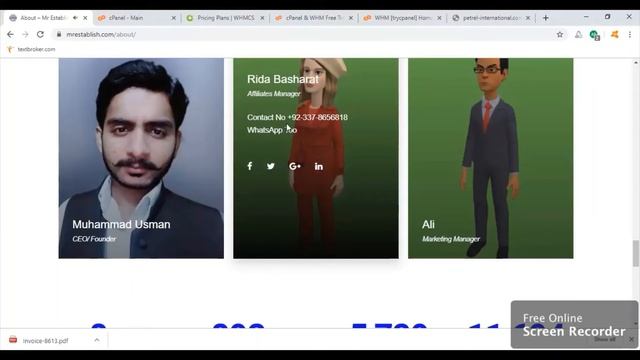Close the WHM trycpanel tab
Viewport: 640px width, 360px height.
439,18
